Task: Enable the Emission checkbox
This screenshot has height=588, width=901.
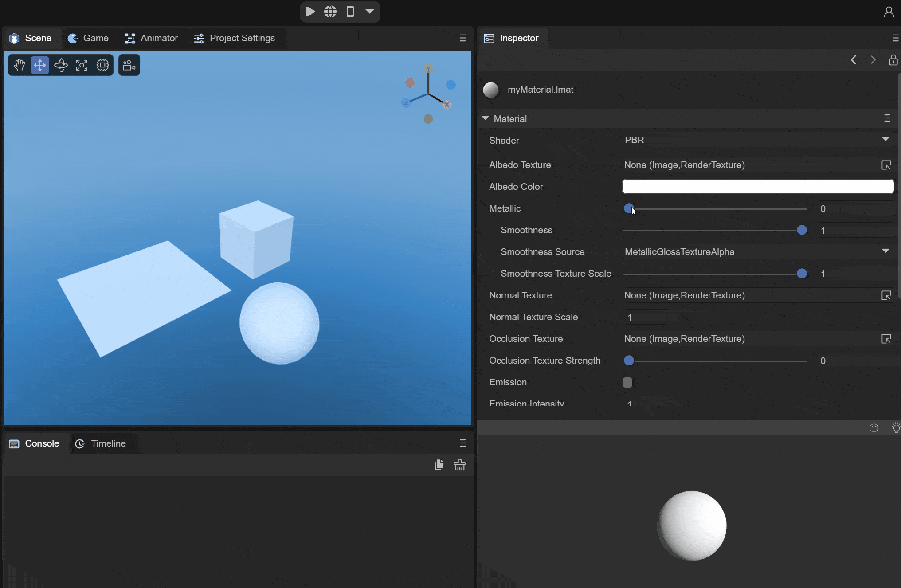Action: [627, 382]
